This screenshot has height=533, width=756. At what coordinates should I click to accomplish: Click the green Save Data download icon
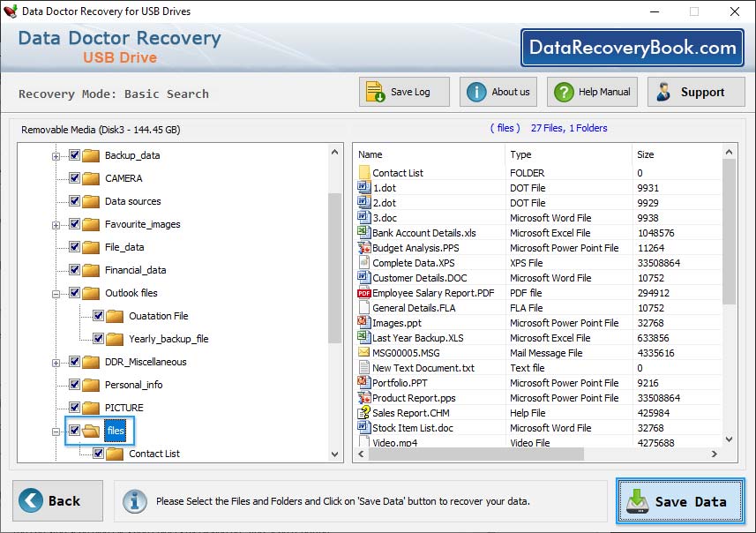637,500
